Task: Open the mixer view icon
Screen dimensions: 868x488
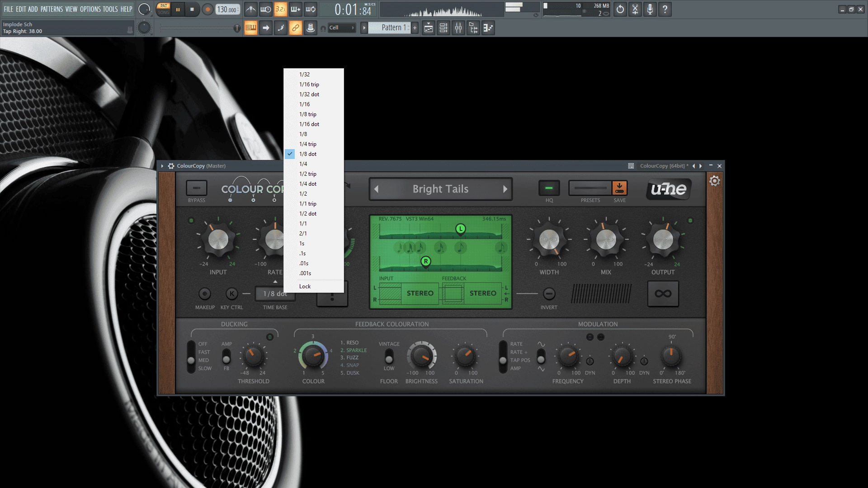Action: point(458,28)
